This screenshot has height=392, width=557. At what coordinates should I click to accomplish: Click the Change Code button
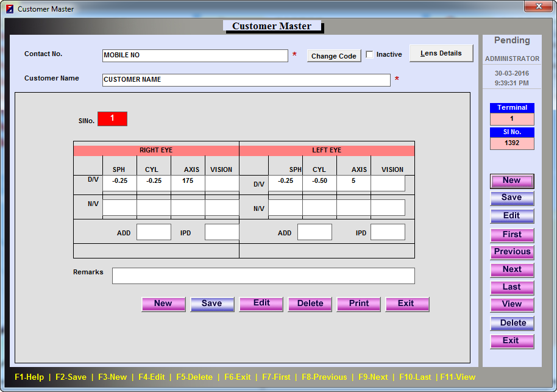[x=334, y=56]
